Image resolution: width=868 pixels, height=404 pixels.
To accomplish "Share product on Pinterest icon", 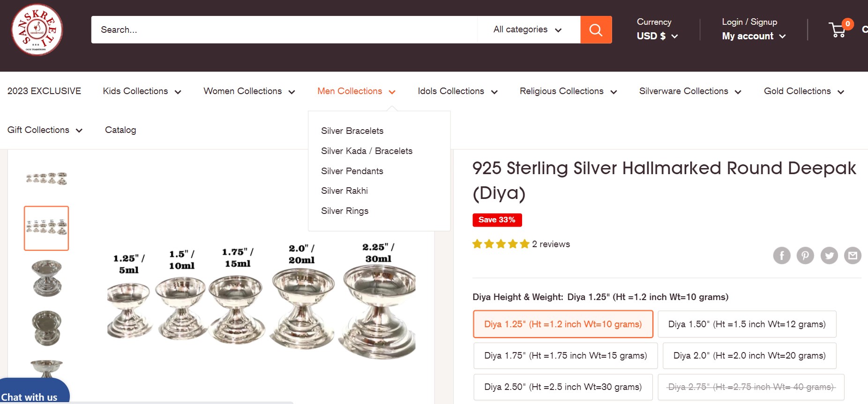I will [x=805, y=256].
